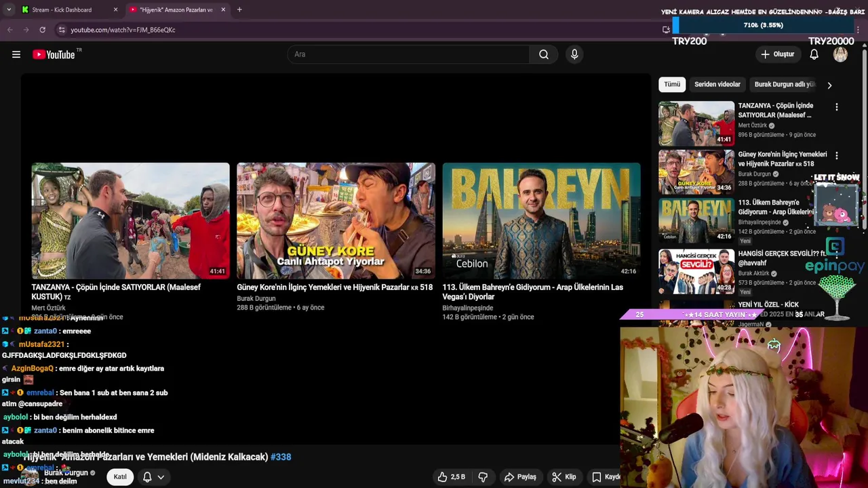Open a new browser tab
This screenshot has height=488, width=868.
tap(239, 9)
